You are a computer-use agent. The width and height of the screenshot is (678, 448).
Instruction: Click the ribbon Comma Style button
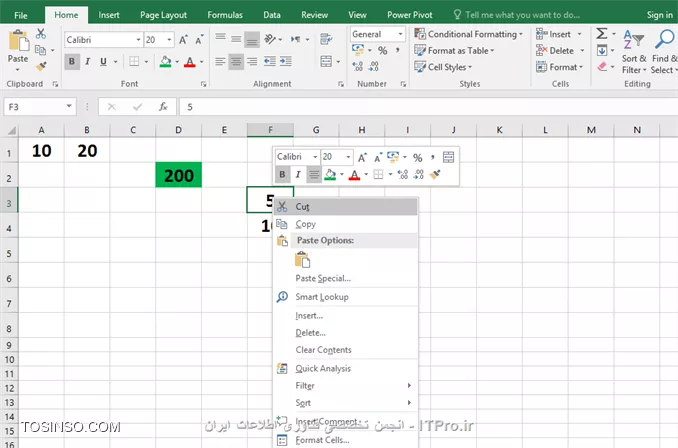coord(397,51)
